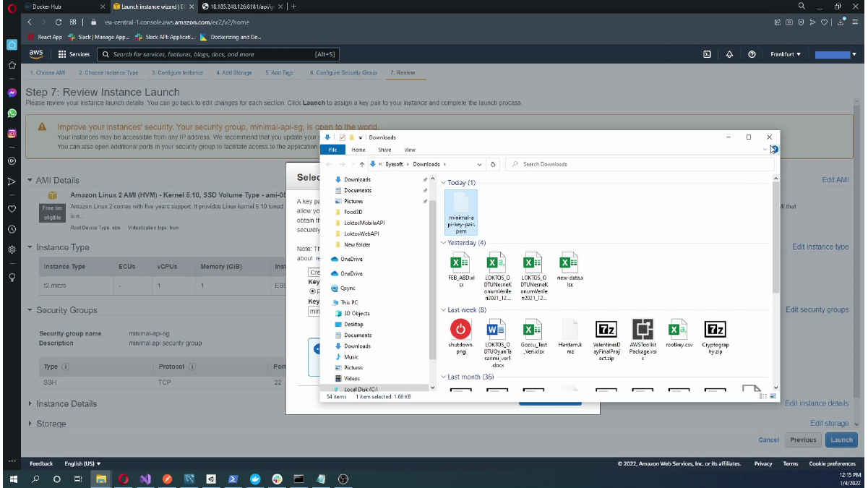This screenshot has height=488, width=868.
Task: Select AWSToolkitPackage.vsix file
Action: (x=643, y=340)
